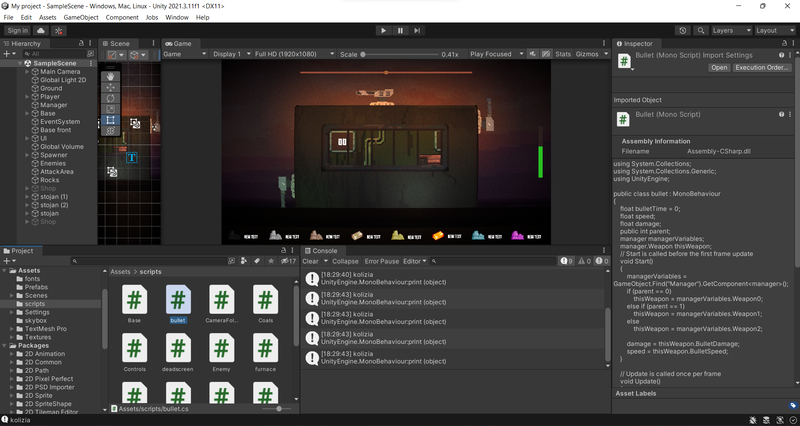Open the Full HD resolution dropdown
This screenshot has width=800, height=426.
pos(294,54)
